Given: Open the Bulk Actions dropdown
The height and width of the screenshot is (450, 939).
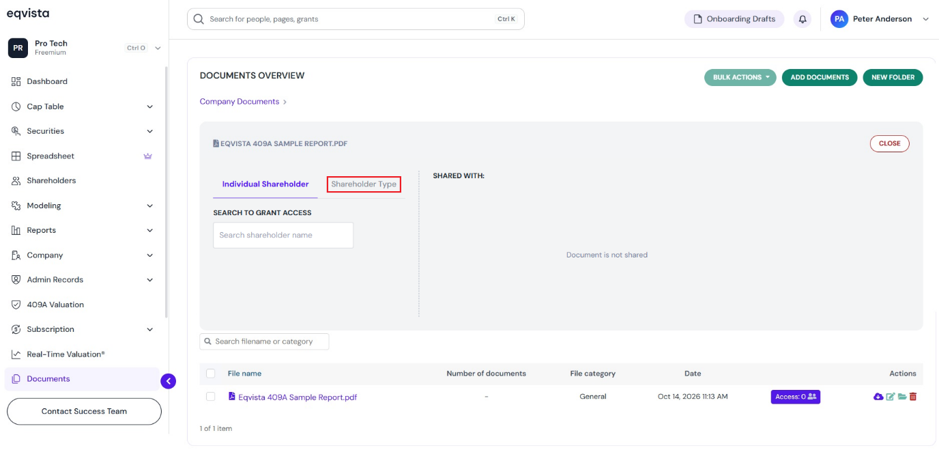Looking at the screenshot, I should point(740,77).
